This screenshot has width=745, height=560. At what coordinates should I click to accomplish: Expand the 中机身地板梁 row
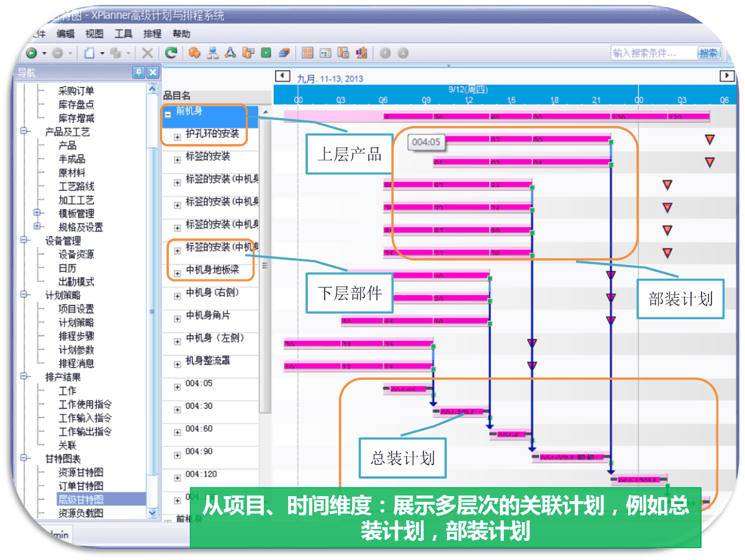click(x=178, y=273)
